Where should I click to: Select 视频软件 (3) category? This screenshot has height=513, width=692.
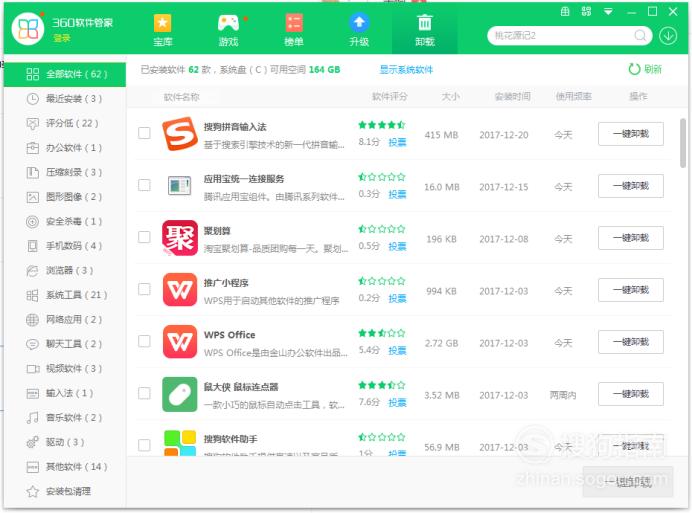[65, 368]
